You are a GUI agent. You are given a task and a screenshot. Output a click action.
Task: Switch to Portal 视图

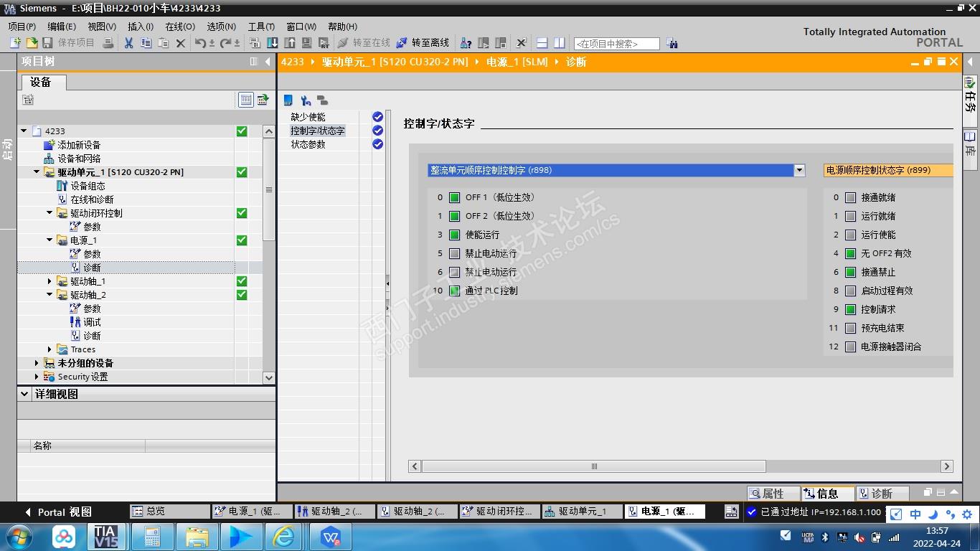click(x=58, y=512)
